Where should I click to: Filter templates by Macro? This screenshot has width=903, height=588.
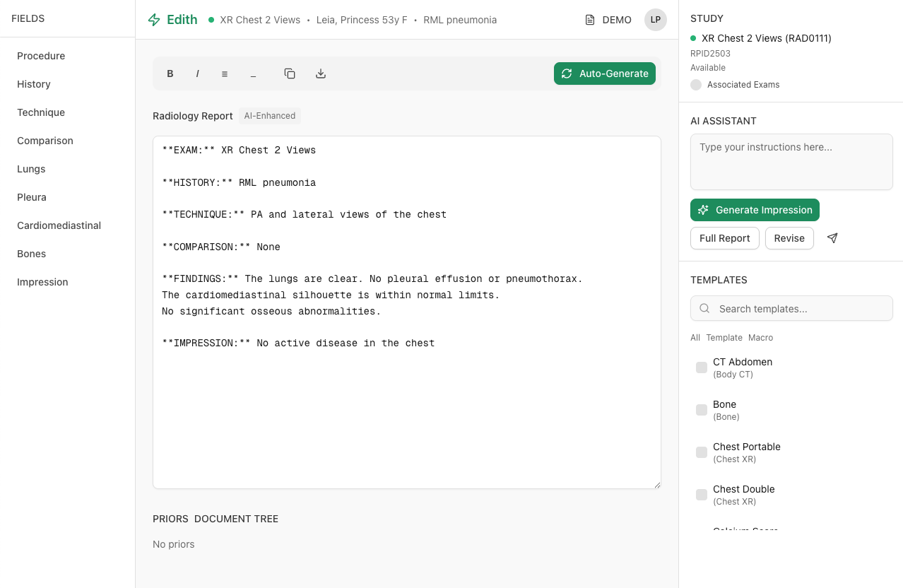[760, 337]
